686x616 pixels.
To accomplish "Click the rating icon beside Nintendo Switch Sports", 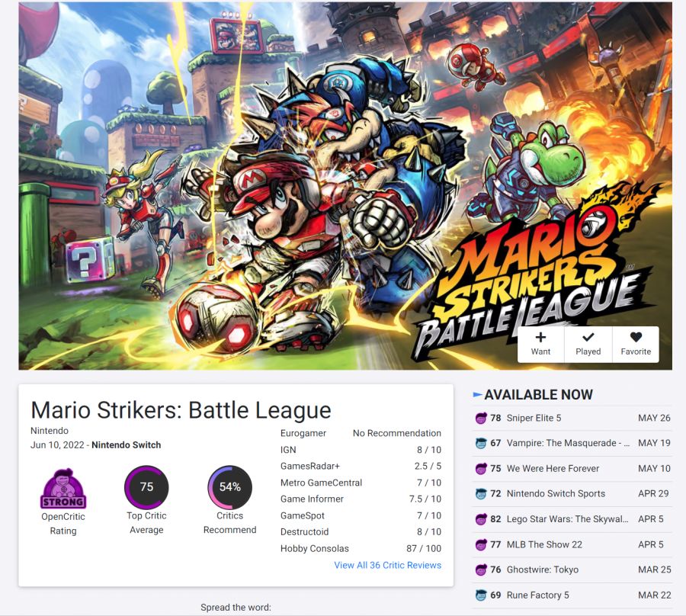I will coord(481,494).
